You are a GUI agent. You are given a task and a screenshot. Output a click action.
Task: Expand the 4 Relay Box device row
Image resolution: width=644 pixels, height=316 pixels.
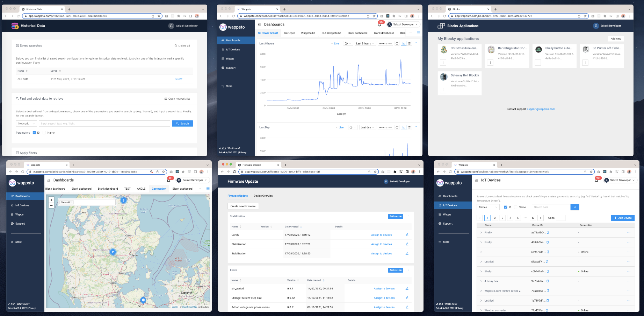[481, 281]
